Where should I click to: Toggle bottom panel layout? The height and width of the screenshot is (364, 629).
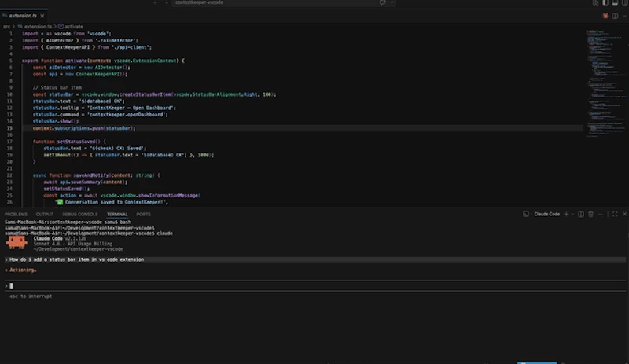click(615, 2)
